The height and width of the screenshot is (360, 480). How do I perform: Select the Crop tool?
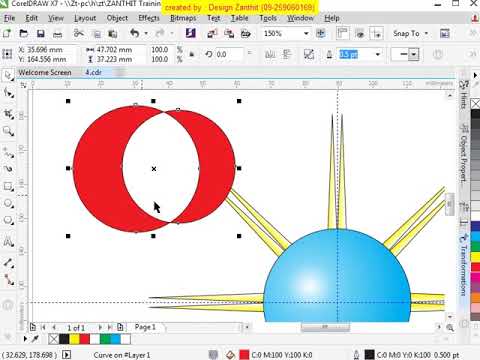(8, 114)
